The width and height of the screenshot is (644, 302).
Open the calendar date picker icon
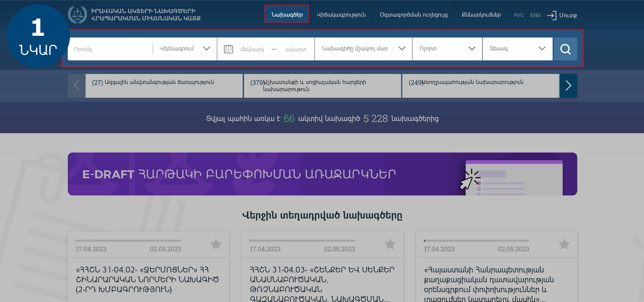coord(228,49)
